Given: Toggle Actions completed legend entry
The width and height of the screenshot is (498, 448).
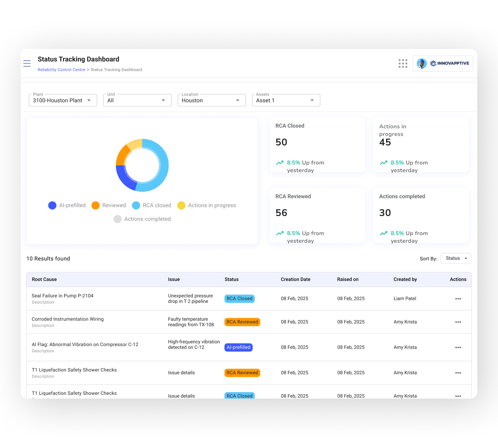Looking at the screenshot, I should (x=142, y=219).
